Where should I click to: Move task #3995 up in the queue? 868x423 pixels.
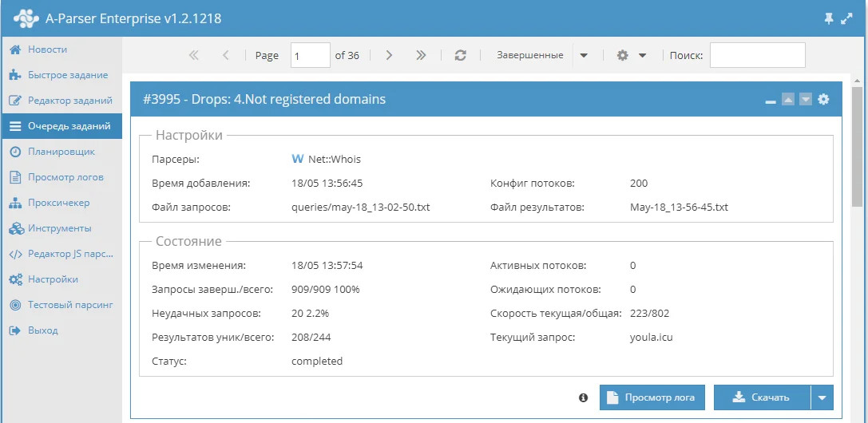click(788, 99)
